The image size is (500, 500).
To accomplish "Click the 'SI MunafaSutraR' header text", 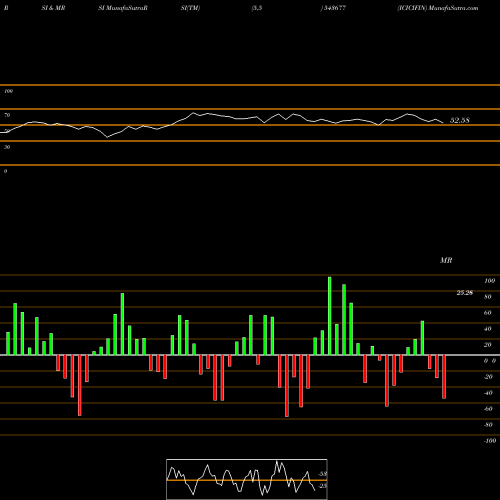I will pyautogui.click(x=123, y=8).
